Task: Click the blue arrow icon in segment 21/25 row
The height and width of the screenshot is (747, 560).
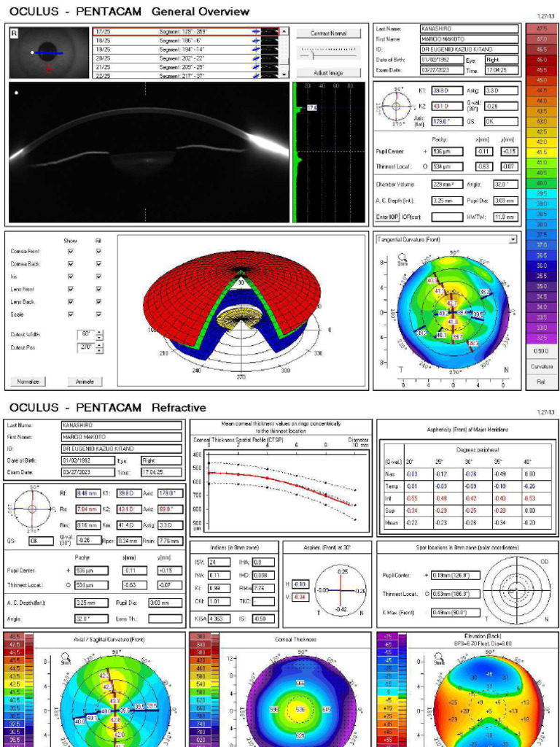Action: [256, 66]
